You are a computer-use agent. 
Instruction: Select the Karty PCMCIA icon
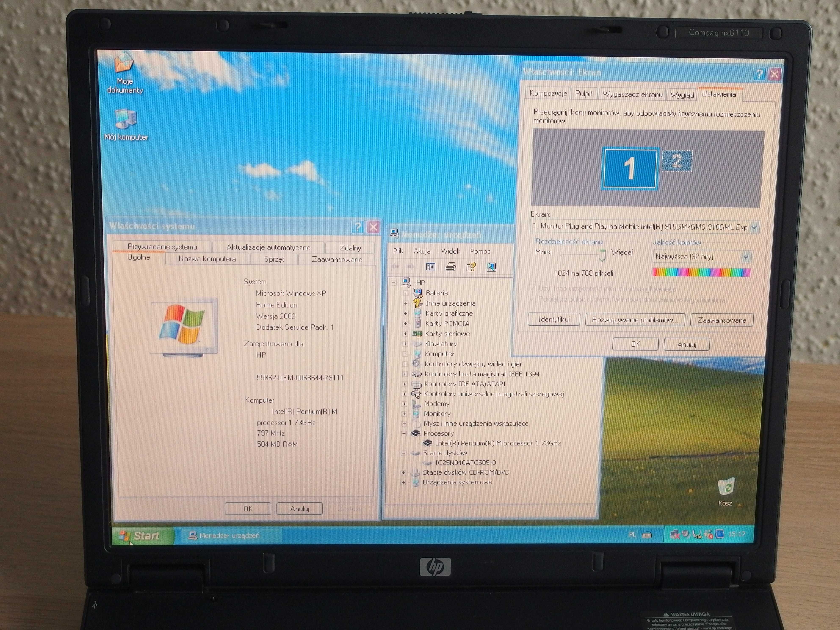click(x=418, y=323)
